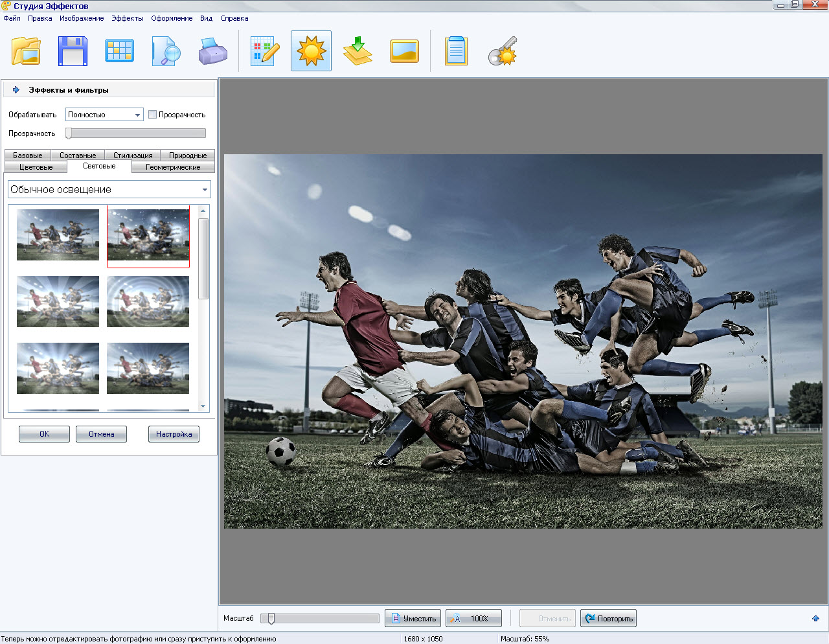Open the thumbnail grid browser icon
The height and width of the screenshot is (644, 829).
[119, 51]
